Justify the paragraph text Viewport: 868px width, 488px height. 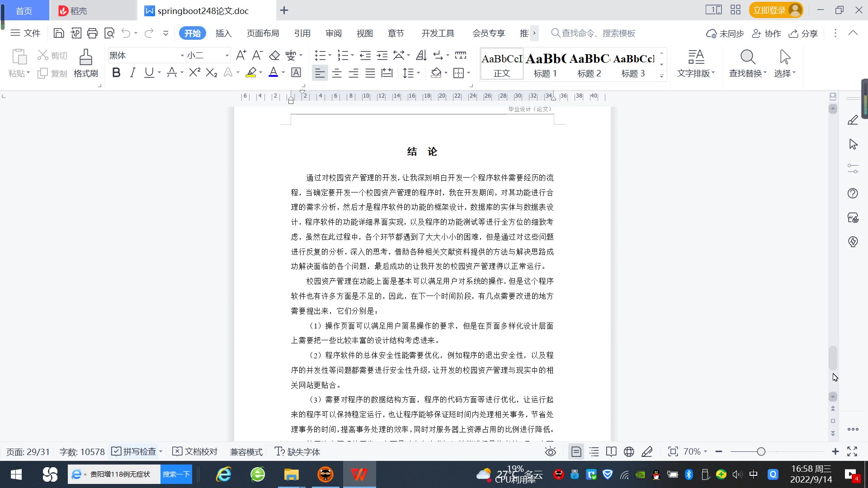click(x=370, y=73)
